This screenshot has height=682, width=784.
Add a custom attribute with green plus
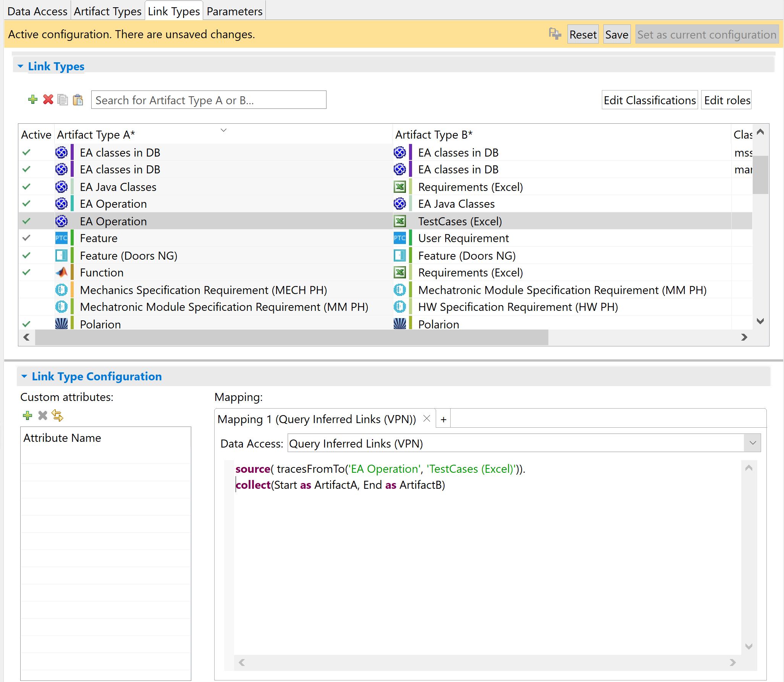pyautogui.click(x=27, y=415)
